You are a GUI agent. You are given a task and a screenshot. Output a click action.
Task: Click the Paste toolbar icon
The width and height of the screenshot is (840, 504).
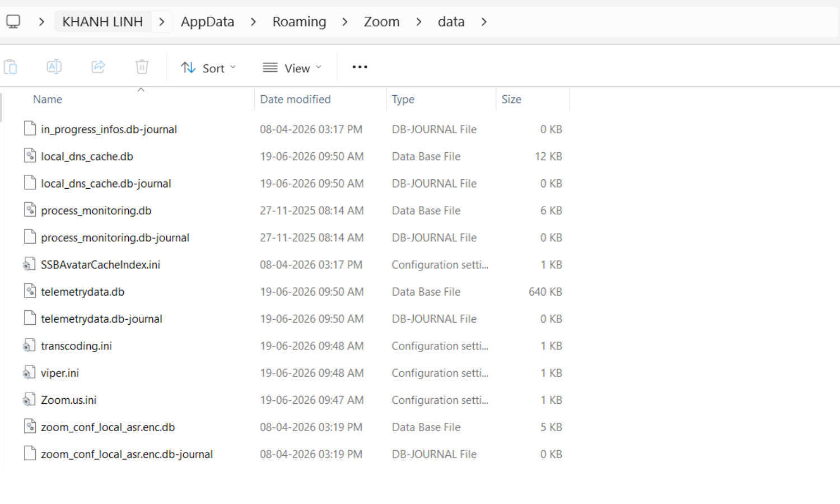click(x=11, y=67)
